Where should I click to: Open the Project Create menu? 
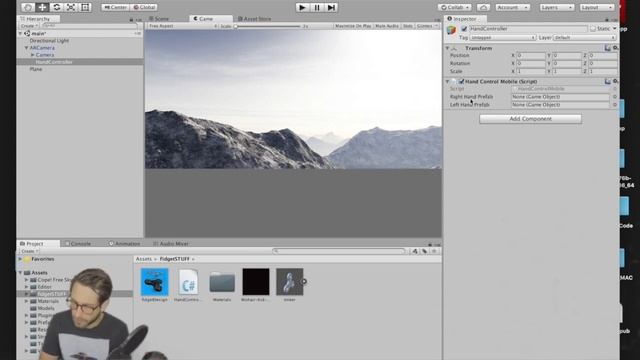click(x=29, y=251)
